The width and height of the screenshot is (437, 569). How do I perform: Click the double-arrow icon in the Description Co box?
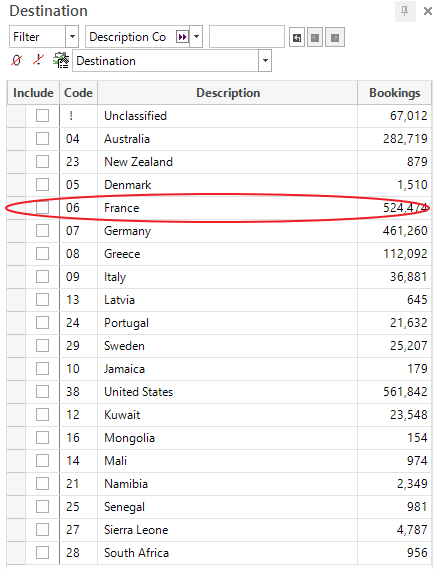tap(182, 37)
